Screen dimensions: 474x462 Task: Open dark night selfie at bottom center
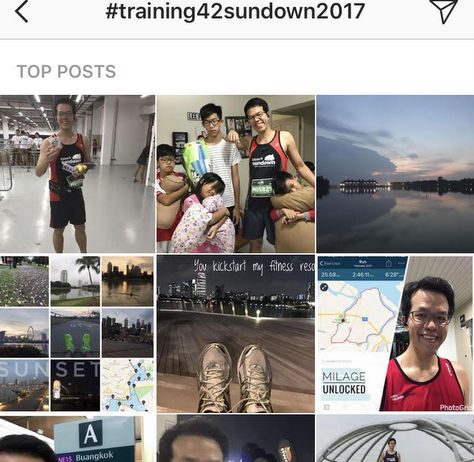(236, 438)
